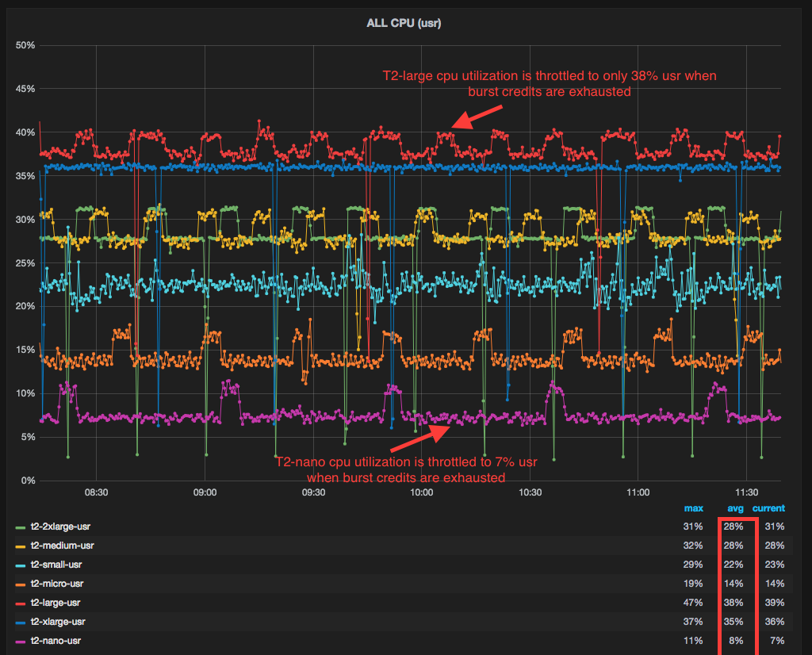Sort legend by the current column

tap(767, 508)
